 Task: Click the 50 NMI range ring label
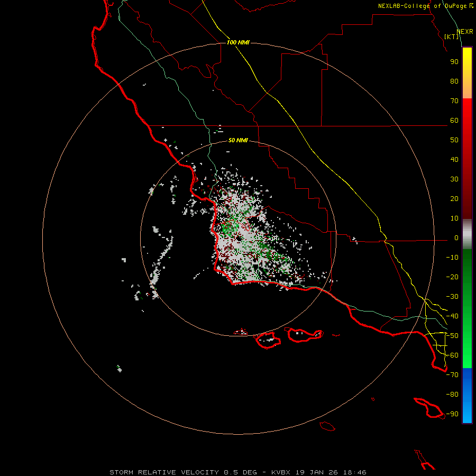[238, 140]
